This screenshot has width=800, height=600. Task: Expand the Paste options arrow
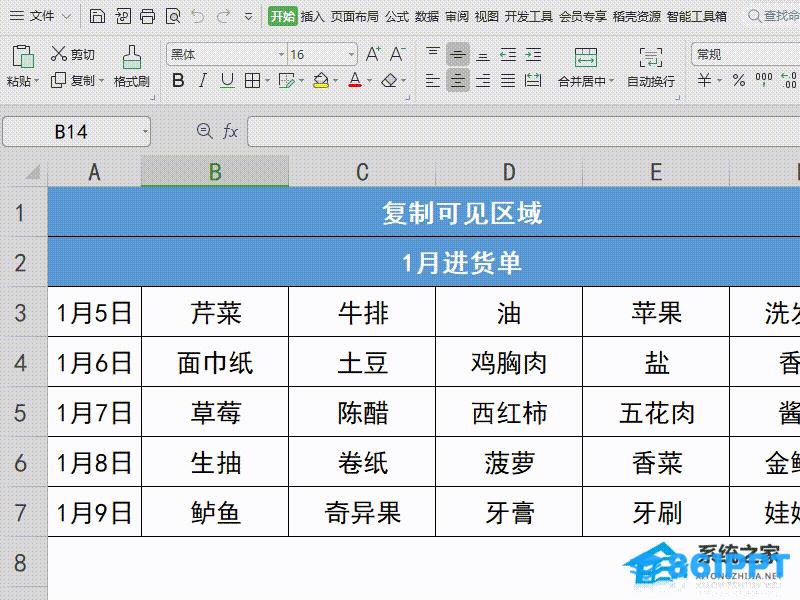point(36,81)
